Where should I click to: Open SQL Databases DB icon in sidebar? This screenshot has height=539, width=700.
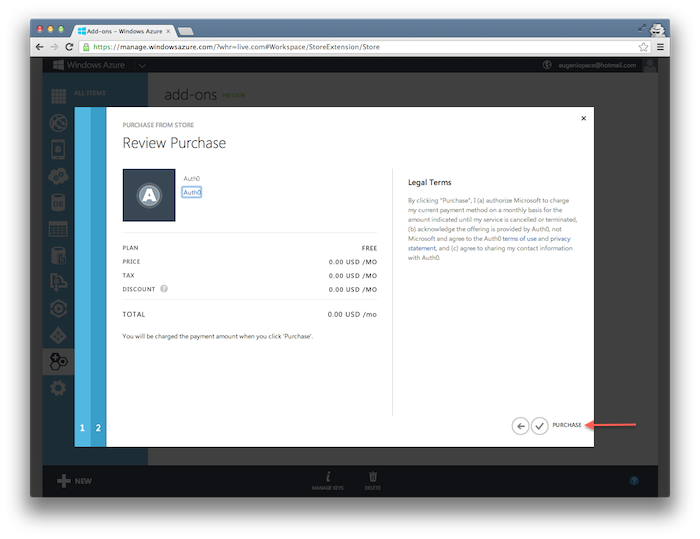(x=58, y=203)
